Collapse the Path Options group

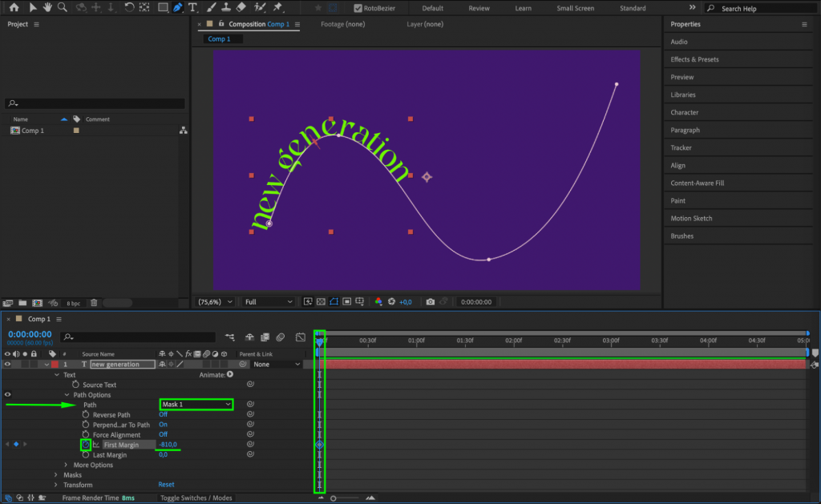pyautogui.click(x=67, y=394)
